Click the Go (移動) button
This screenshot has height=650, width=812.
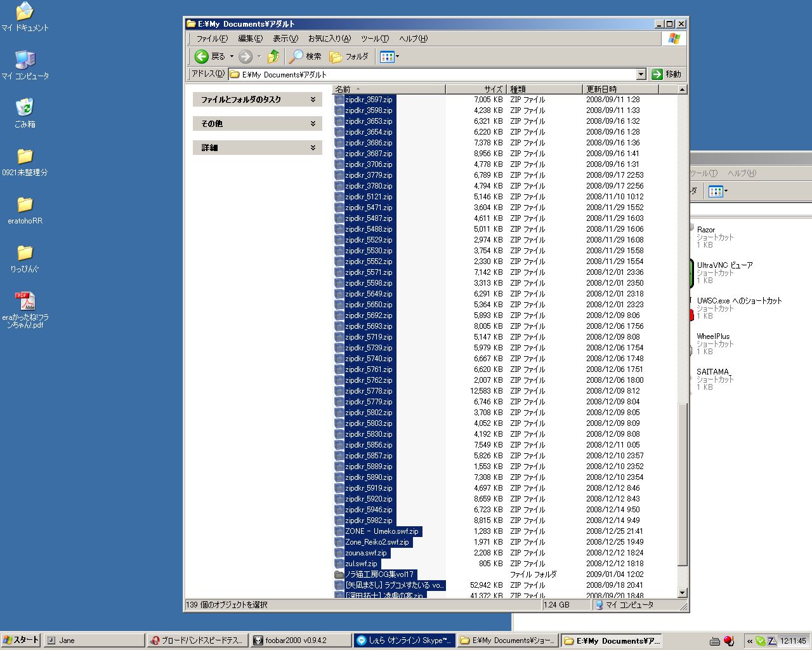[x=666, y=74]
